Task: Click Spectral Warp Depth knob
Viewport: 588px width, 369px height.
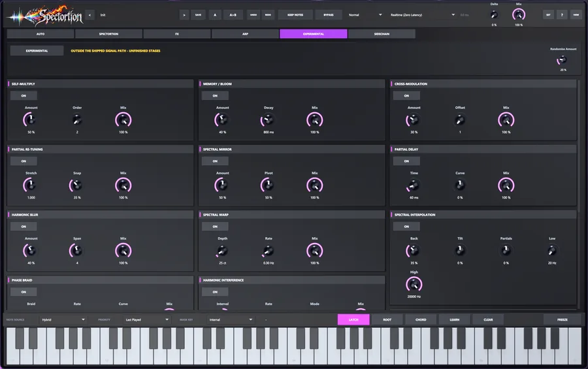Action: (222, 251)
